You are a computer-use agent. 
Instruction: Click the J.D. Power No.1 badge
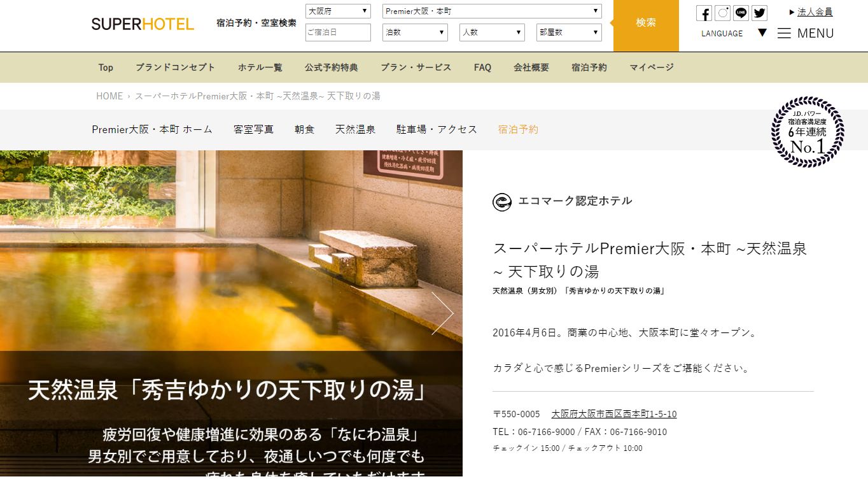click(808, 132)
